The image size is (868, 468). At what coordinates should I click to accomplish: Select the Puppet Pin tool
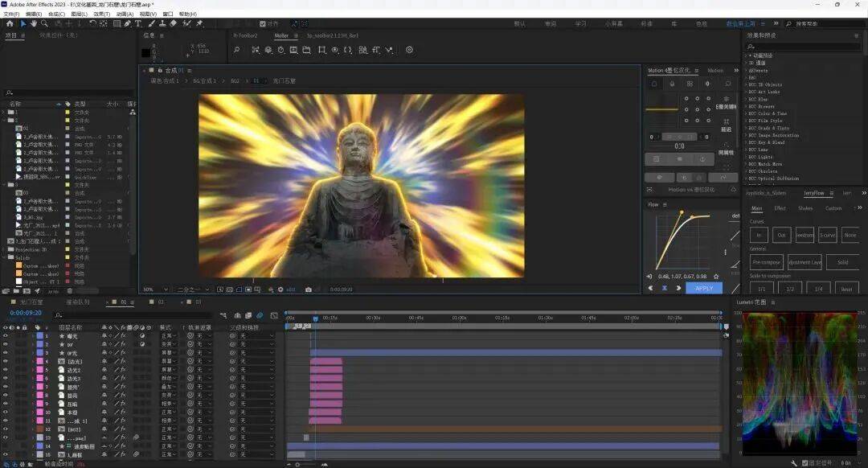(199, 23)
